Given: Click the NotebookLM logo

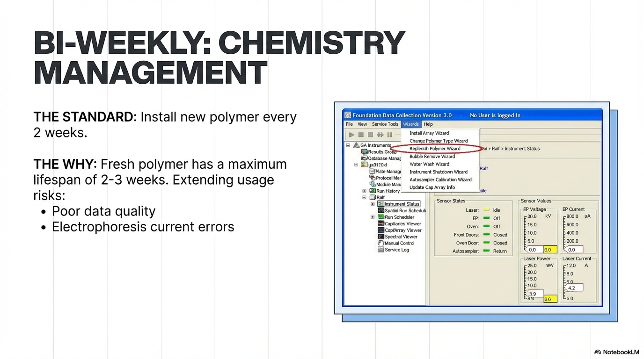Looking at the screenshot, I should click(x=616, y=352).
